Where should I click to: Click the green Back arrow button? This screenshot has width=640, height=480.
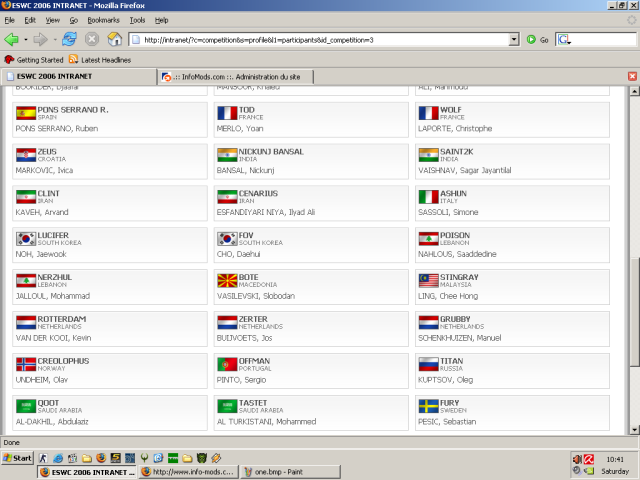(11, 40)
